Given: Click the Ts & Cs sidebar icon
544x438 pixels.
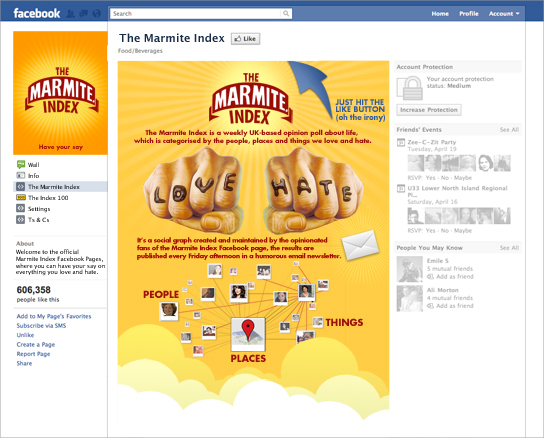Looking at the screenshot, I should click(x=20, y=220).
